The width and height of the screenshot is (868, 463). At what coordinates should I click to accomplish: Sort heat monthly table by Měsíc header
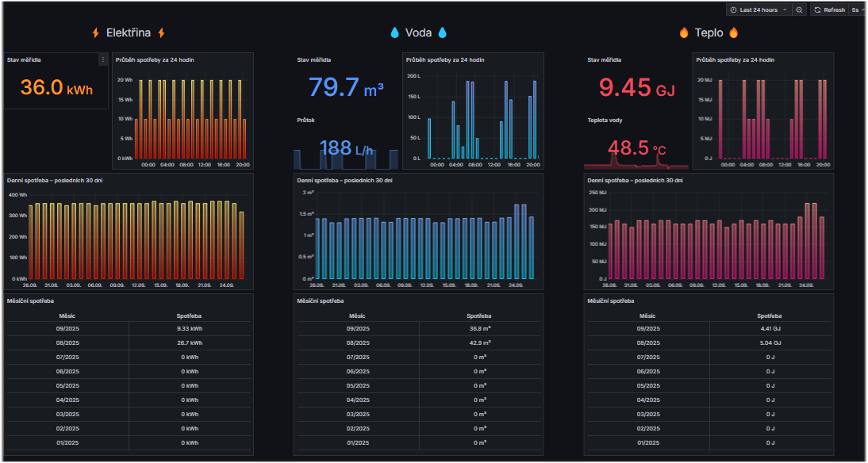[647, 316]
